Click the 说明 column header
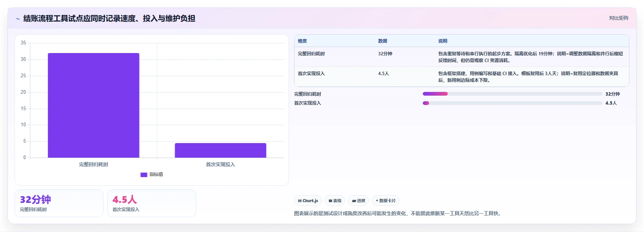Viewport: 644px width, 232px height. [443, 41]
